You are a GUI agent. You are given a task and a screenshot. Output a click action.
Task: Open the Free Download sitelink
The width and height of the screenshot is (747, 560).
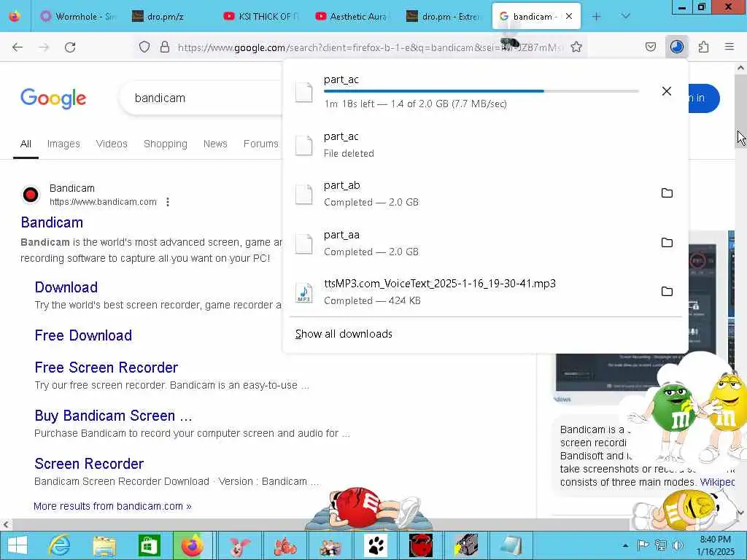pyautogui.click(x=83, y=335)
